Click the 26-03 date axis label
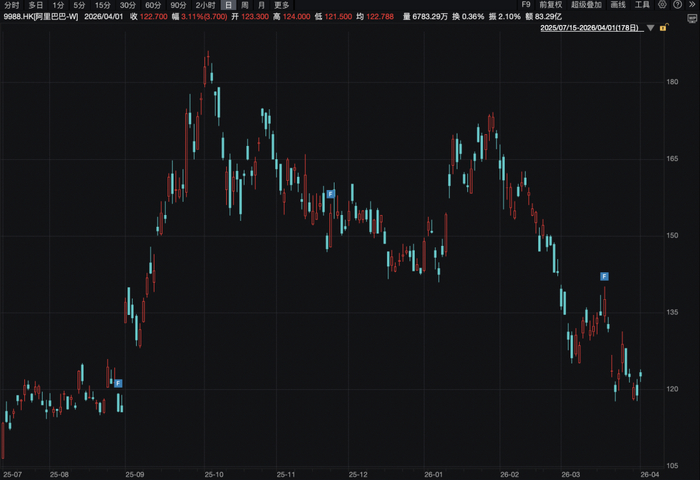The height and width of the screenshot is (480, 700). [571, 475]
